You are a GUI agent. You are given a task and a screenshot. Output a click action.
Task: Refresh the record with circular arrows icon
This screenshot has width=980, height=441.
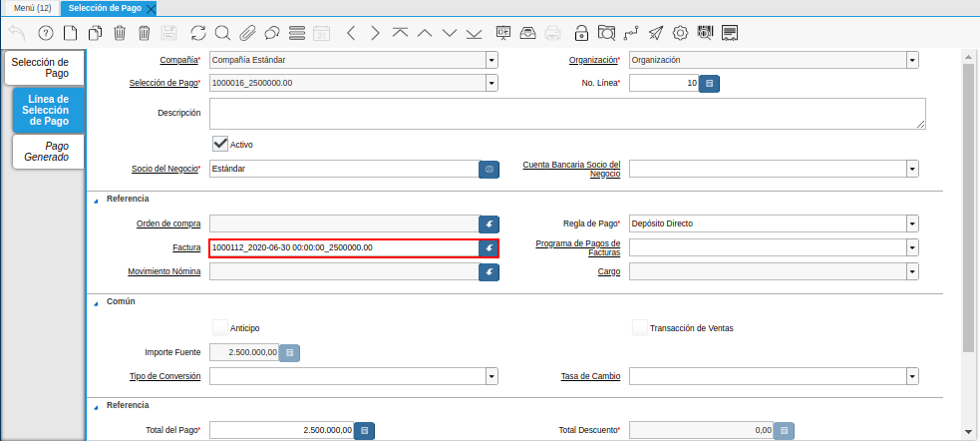[x=198, y=33]
